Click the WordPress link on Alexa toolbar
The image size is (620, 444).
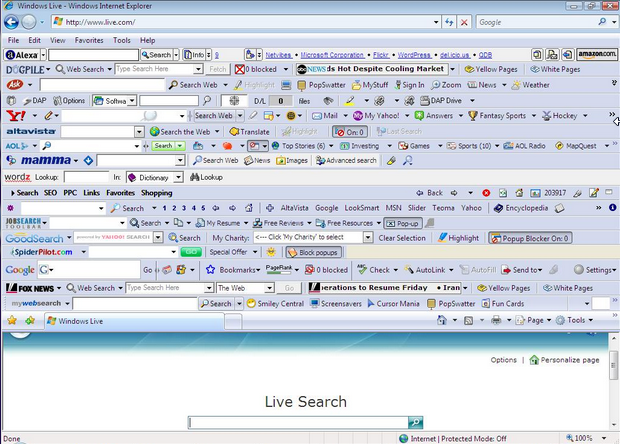point(414,55)
